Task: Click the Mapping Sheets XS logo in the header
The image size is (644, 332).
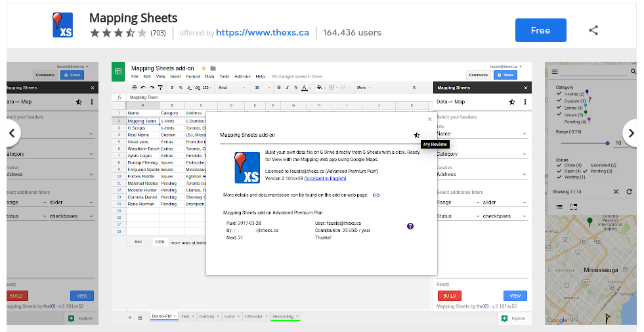Action: [x=63, y=25]
